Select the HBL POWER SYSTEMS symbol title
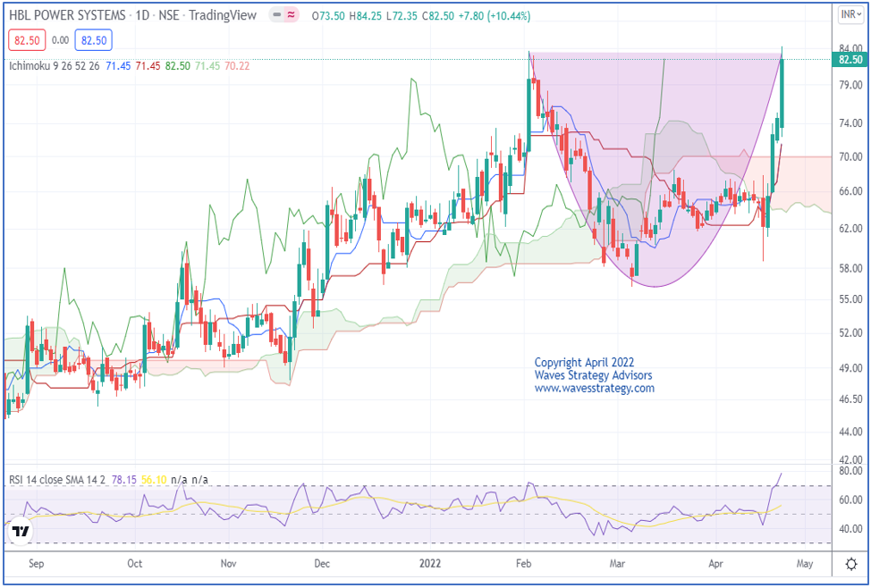 point(67,15)
